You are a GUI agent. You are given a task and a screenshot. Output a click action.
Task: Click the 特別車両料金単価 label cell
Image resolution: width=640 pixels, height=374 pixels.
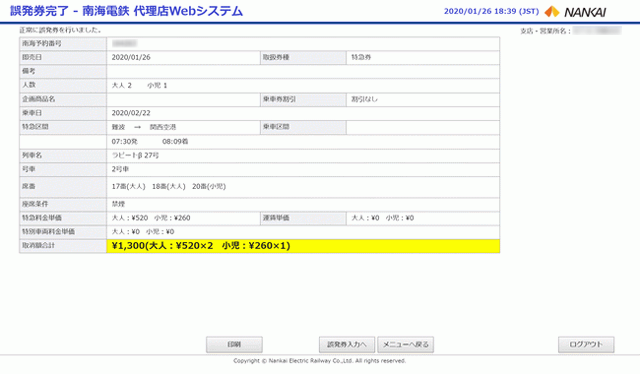click(63, 232)
